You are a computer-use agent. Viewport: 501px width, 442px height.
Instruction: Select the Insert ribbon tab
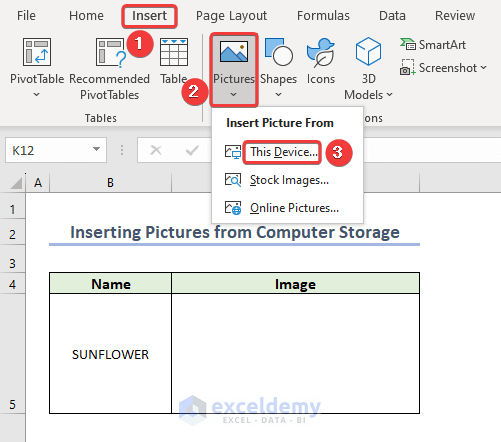149,16
